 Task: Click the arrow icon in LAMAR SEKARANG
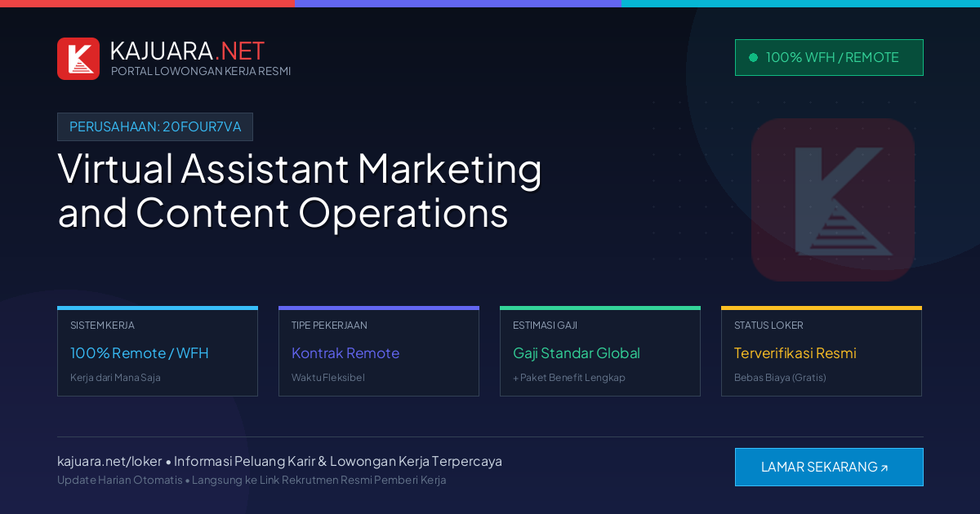click(884, 467)
